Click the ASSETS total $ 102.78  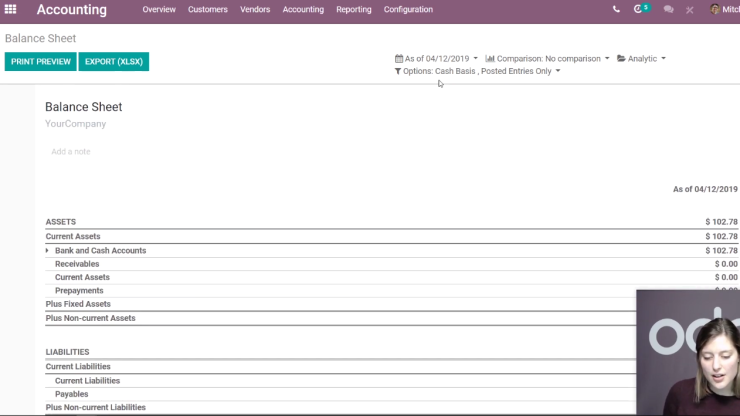coord(721,222)
